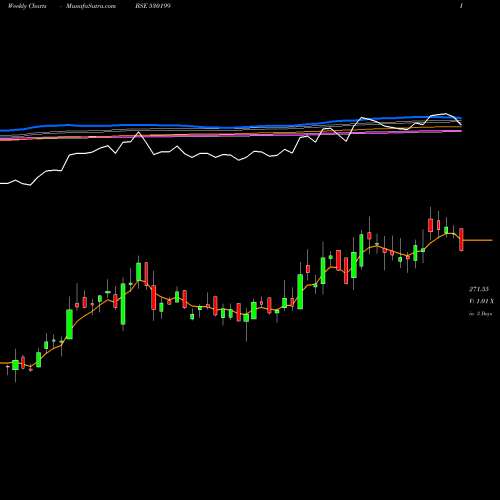Click the orange horizontal current price line
The height and width of the screenshot is (500, 500).
(478, 240)
